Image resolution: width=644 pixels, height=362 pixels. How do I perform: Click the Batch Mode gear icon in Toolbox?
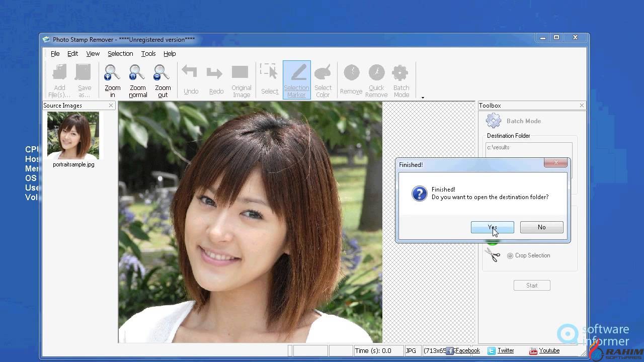494,121
